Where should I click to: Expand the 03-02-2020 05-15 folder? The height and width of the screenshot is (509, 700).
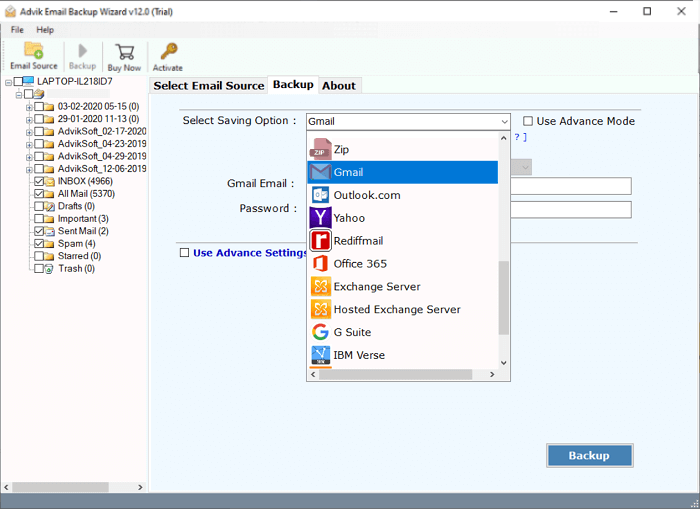click(x=29, y=107)
